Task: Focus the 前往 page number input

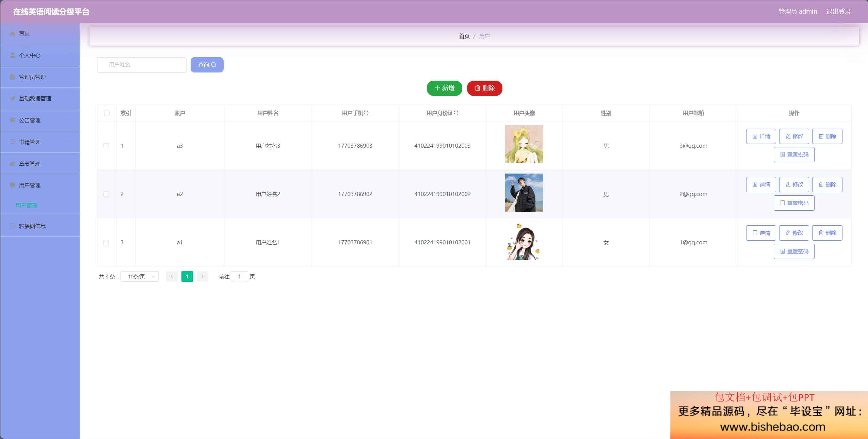Action: [239, 277]
